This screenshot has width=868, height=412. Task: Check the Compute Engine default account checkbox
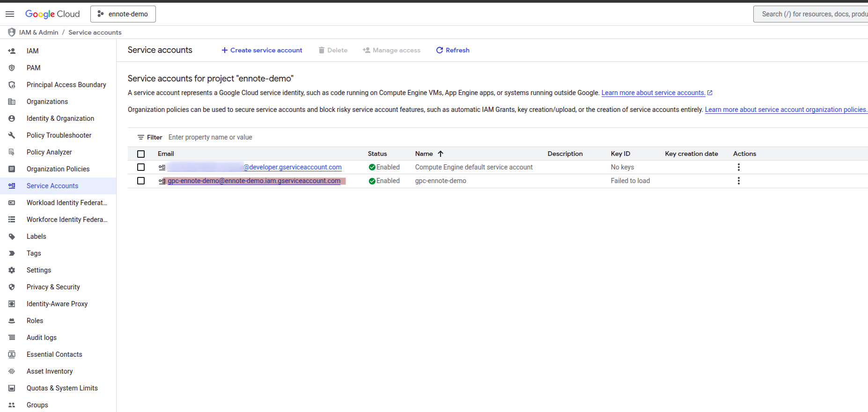[x=141, y=167]
